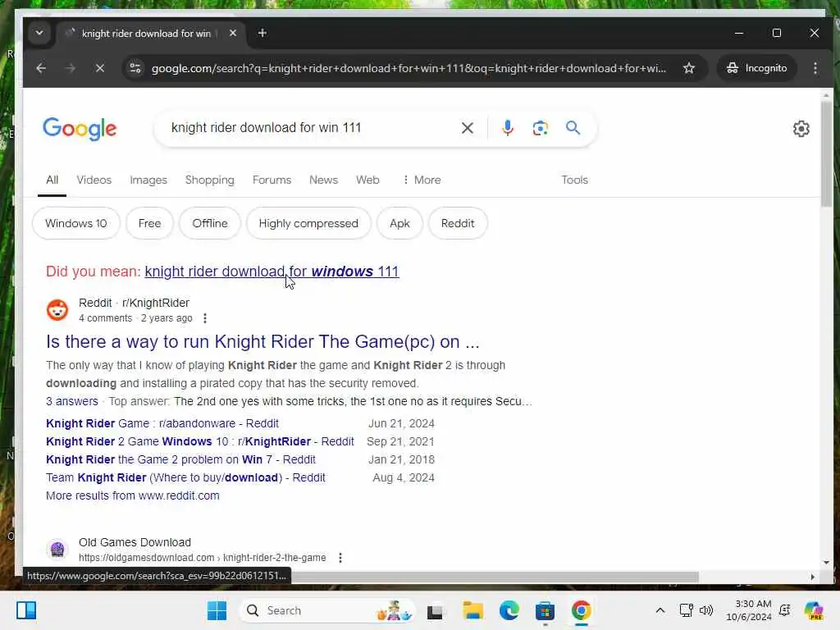
Task: Search by image with Google Lens
Action: coord(540,128)
